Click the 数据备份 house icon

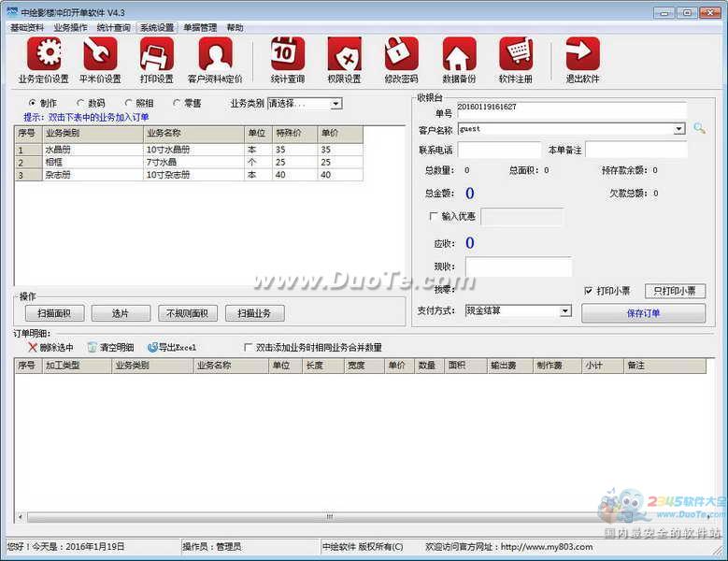tap(459, 55)
